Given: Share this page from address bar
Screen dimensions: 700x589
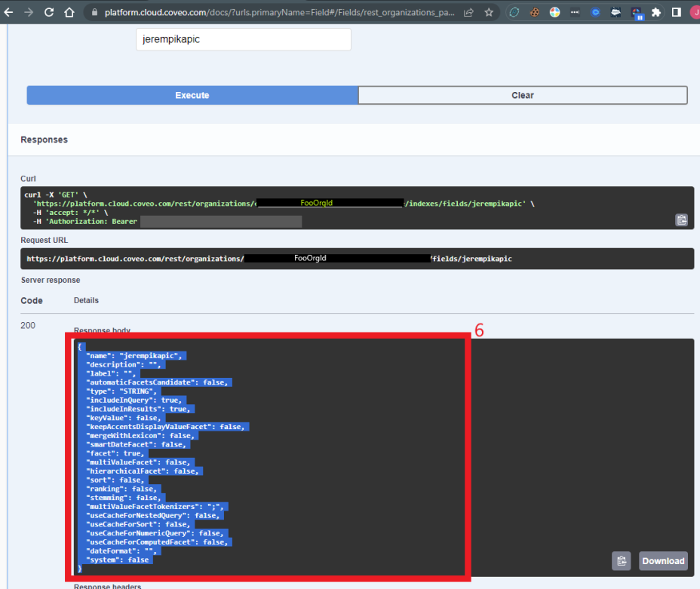Looking at the screenshot, I should pyautogui.click(x=468, y=13).
